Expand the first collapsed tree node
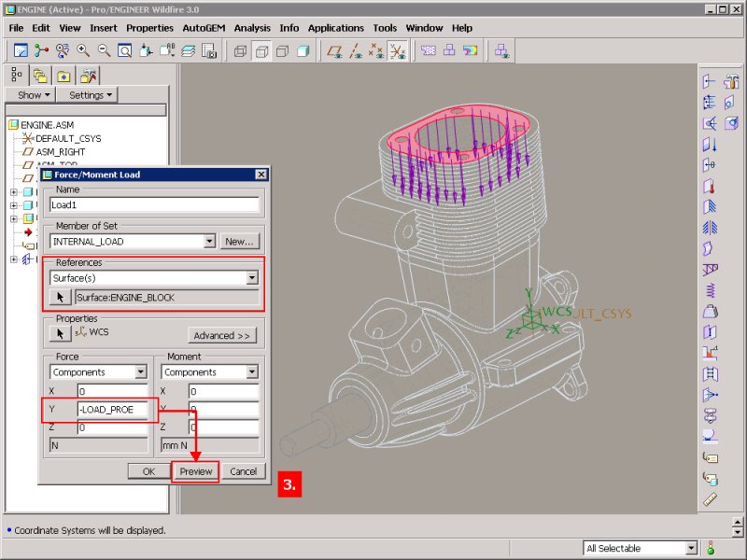Viewport: 747px width, 560px height. (x=14, y=192)
